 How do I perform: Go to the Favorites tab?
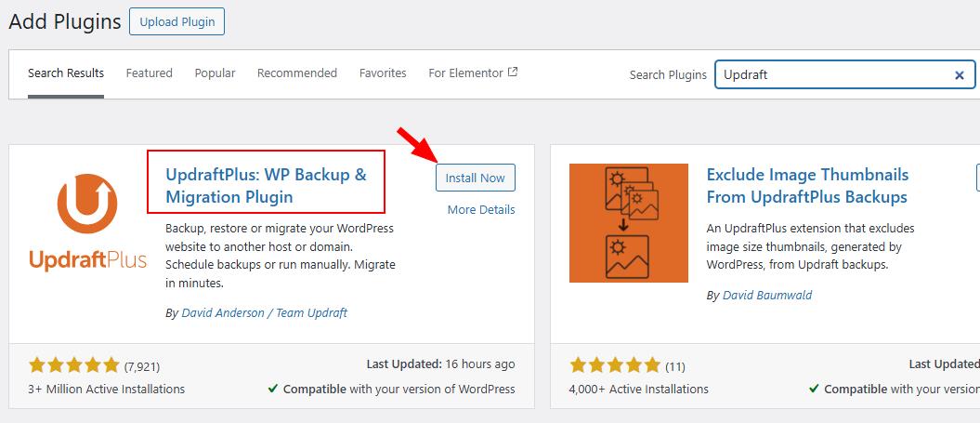tap(383, 73)
